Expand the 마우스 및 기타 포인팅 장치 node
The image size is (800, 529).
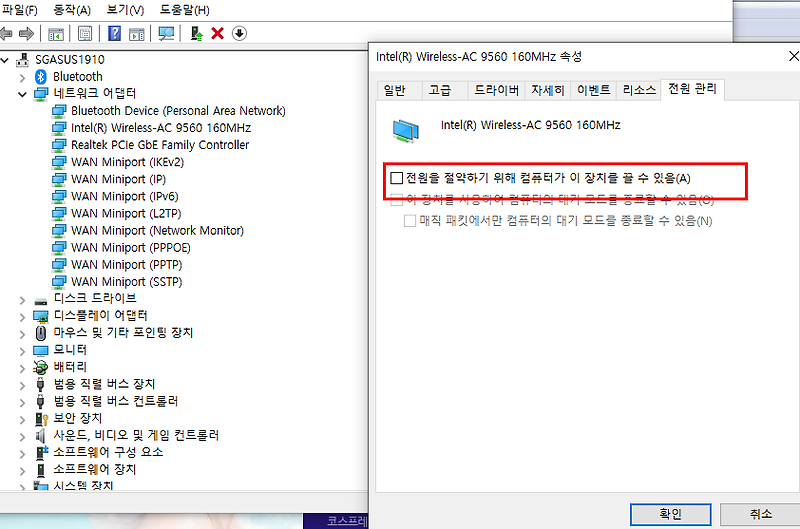pyautogui.click(x=22, y=335)
